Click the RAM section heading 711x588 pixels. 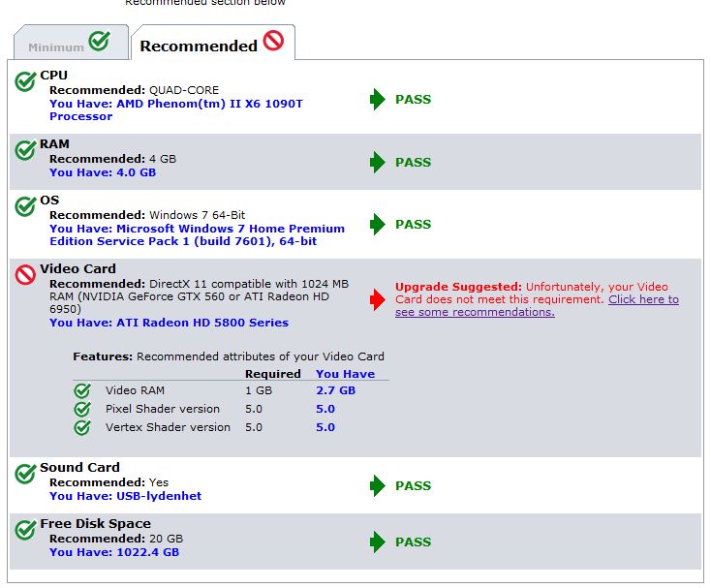click(x=54, y=144)
